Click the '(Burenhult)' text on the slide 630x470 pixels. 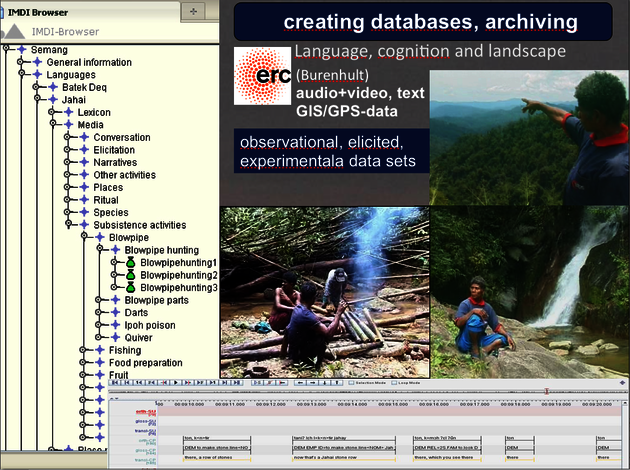pyautogui.click(x=332, y=75)
